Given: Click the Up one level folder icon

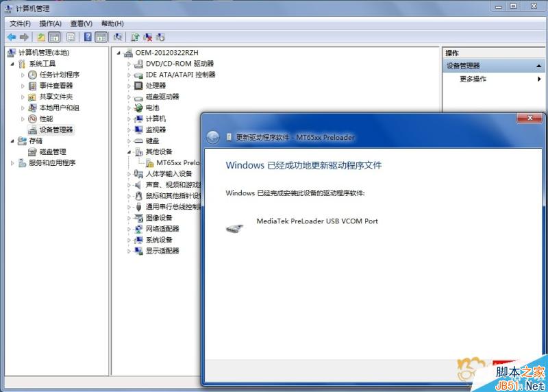Looking at the screenshot, I should point(41,37).
